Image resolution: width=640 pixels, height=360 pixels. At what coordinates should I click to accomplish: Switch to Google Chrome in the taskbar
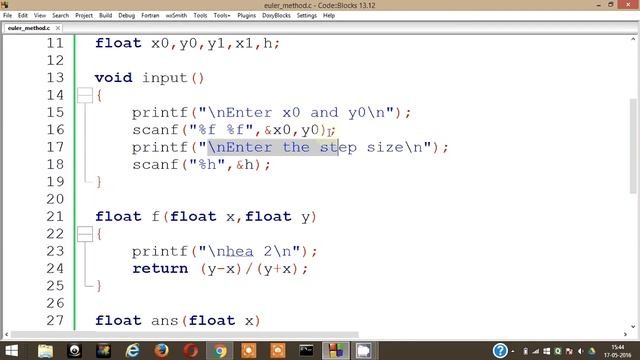220,351
